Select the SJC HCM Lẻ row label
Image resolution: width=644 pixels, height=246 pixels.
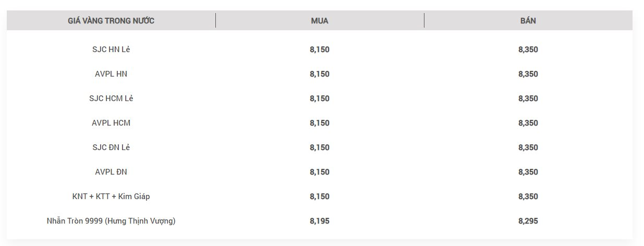click(111, 99)
